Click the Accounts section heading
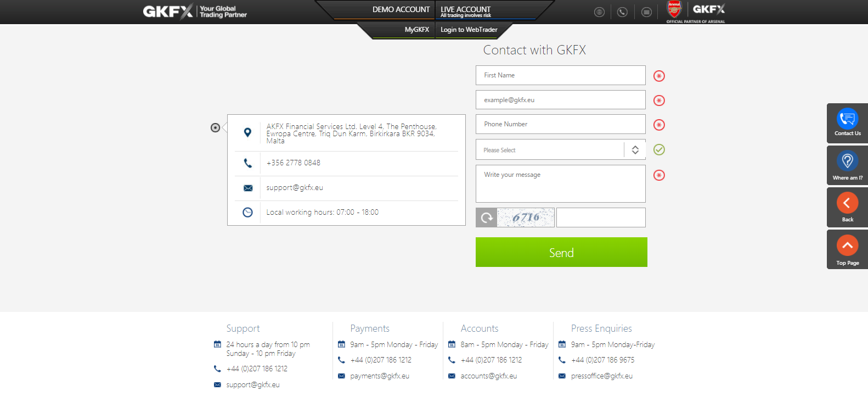The image size is (868, 396). 480,328
